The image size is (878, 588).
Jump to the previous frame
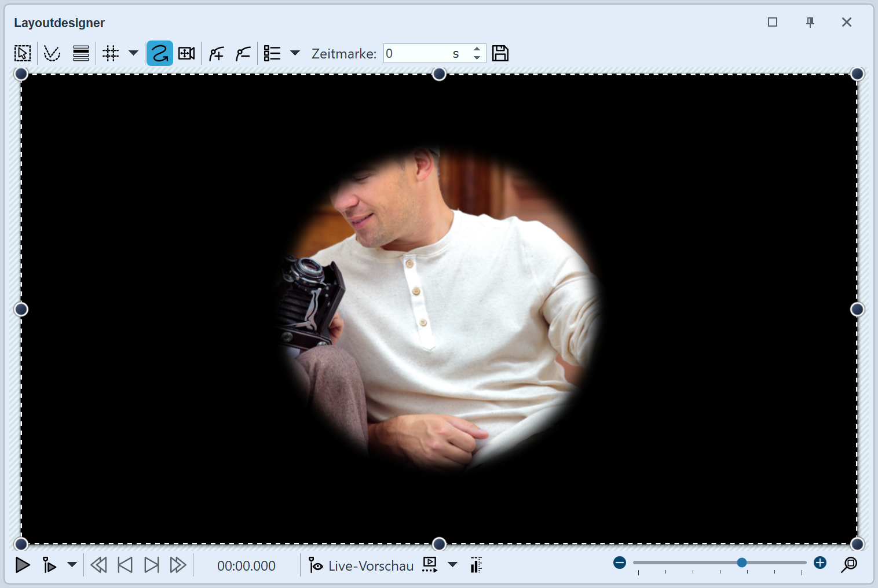[x=125, y=565]
